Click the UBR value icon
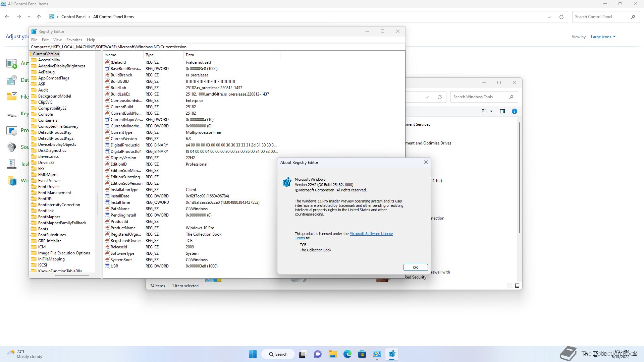This screenshot has height=362, width=644. coord(107,266)
